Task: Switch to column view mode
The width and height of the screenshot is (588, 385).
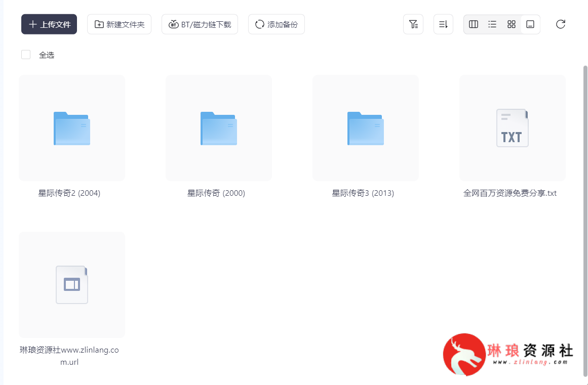Action: coord(474,24)
